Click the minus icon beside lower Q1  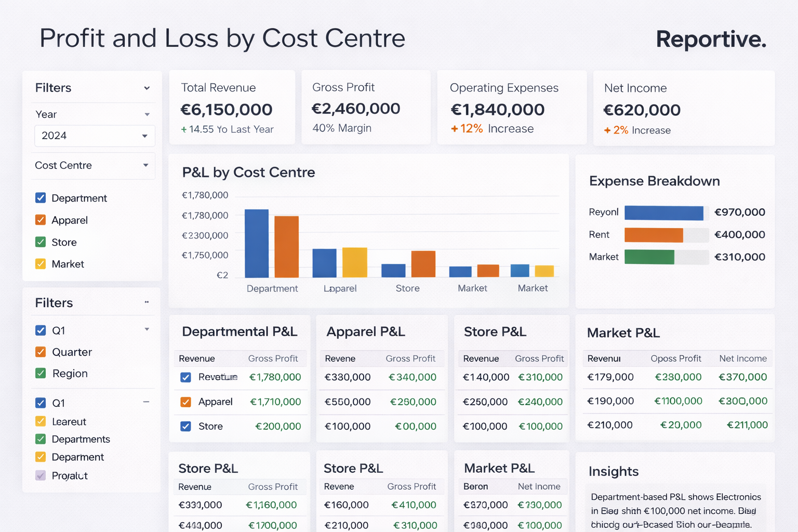pos(146,402)
